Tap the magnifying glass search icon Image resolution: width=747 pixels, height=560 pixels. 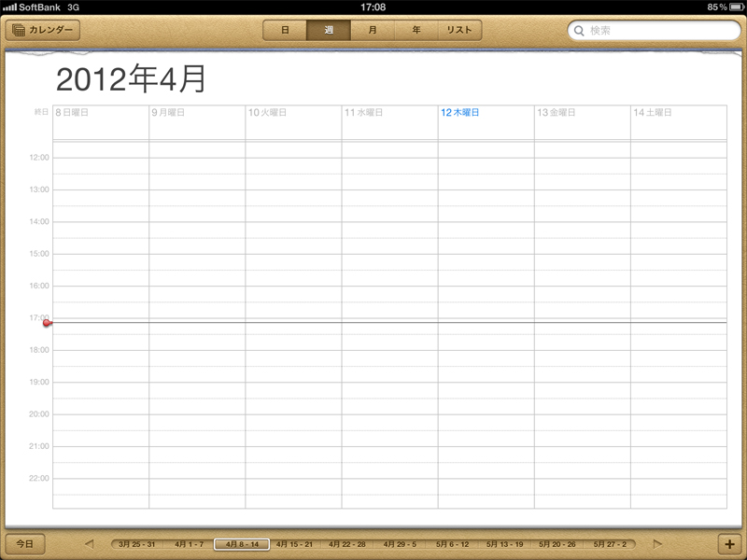tap(579, 31)
